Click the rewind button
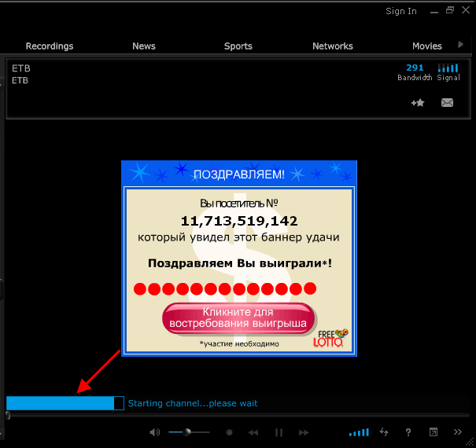Image resolution: width=476 pixels, height=448 pixels. click(253, 432)
